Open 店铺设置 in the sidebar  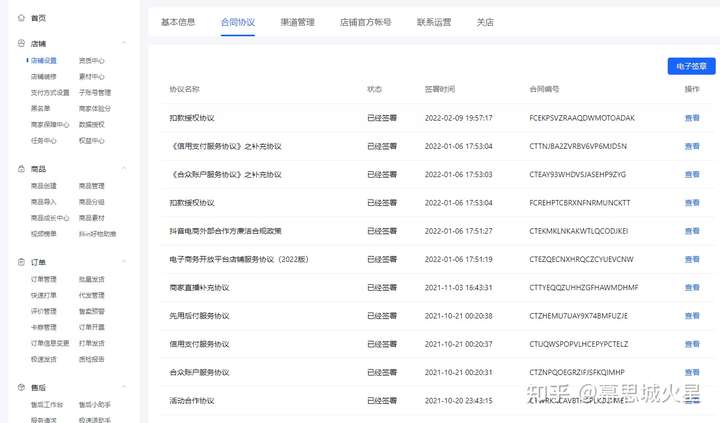coord(44,61)
